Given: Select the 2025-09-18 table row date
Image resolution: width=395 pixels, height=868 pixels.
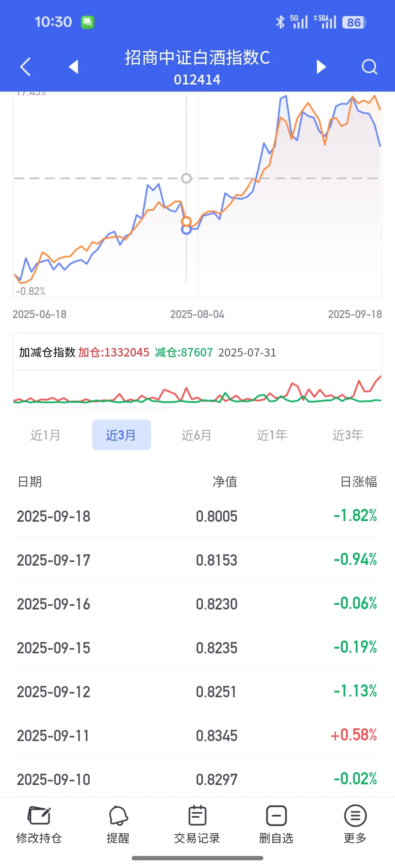Looking at the screenshot, I should [x=54, y=517].
